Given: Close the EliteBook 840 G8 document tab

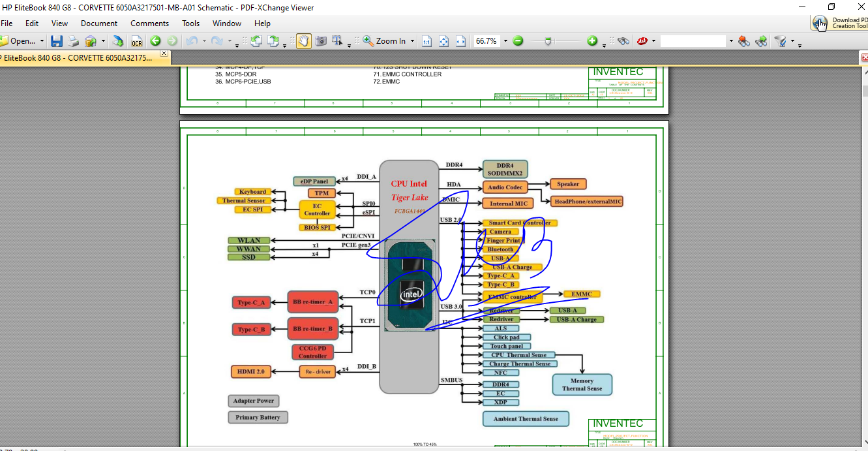Looking at the screenshot, I should [x=164, y=54].
